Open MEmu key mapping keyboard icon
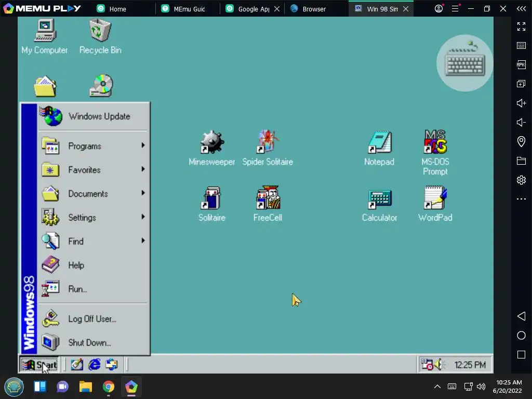532x399 pixels. click(x=521, y=46)
